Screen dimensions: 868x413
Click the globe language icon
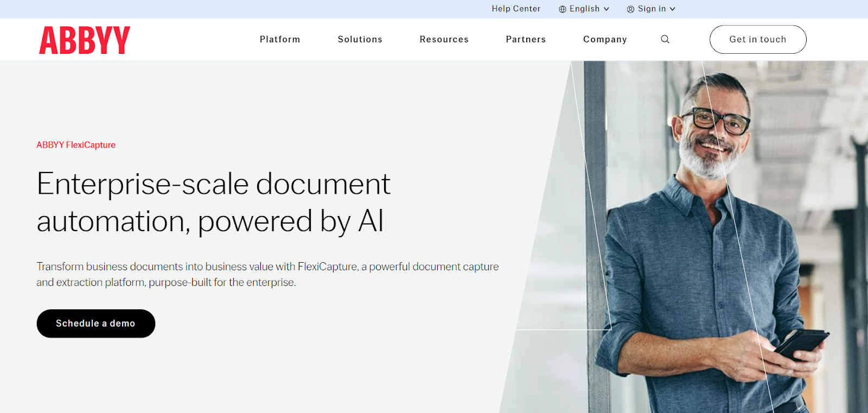[x=563, y=9]
